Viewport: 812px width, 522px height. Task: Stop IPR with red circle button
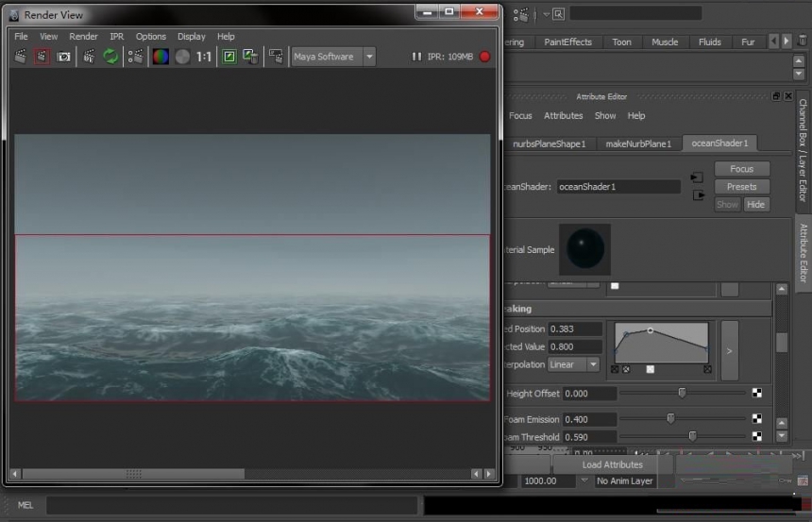tap(484, 57)
